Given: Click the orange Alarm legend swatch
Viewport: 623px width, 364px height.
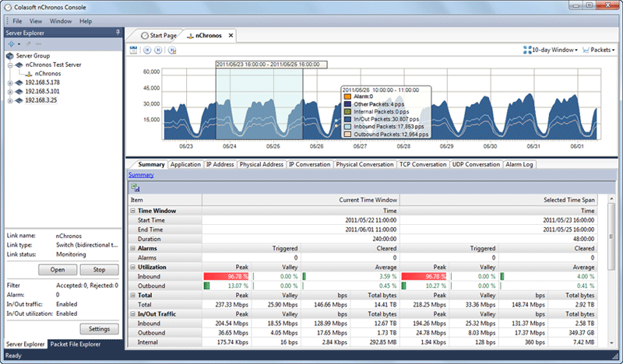Looking at the screenshot, I should click(x=347, y=96).
